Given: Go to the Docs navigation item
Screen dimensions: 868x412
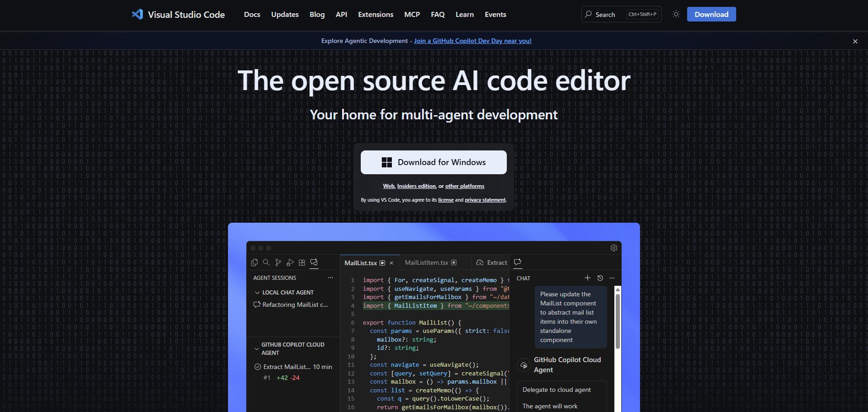Looking at the screenshot, I should coord(252,15).
